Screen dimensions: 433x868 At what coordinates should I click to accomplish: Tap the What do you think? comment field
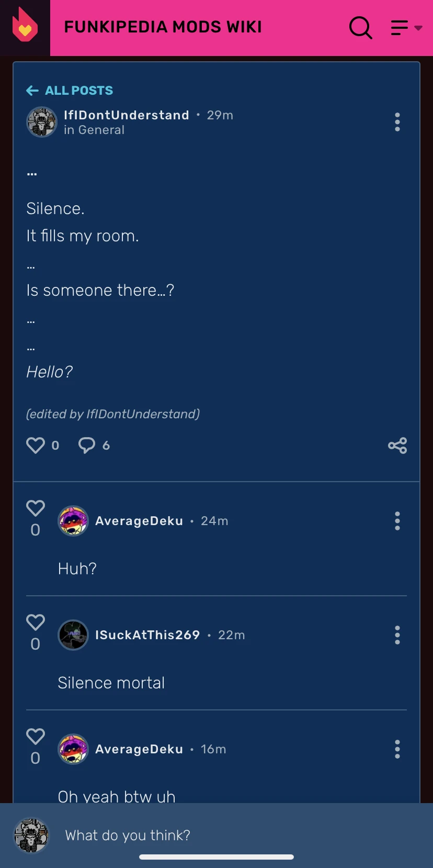coord(128,836)
